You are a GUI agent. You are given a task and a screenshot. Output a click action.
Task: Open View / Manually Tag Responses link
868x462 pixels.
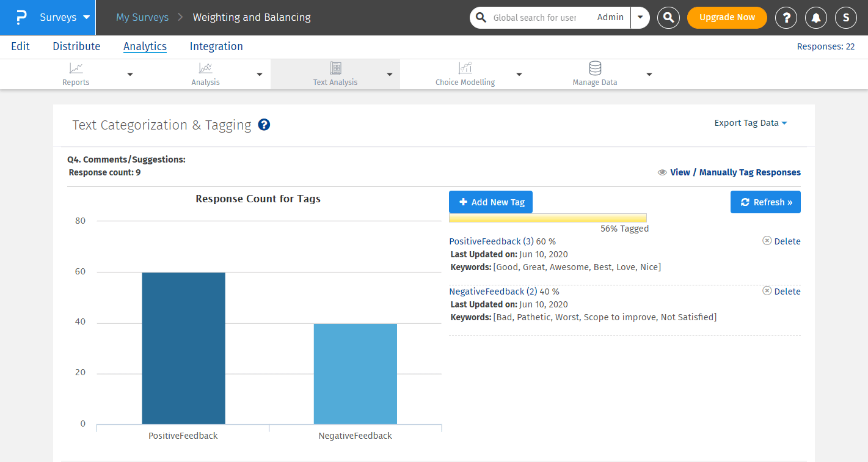tap(735, 172)
